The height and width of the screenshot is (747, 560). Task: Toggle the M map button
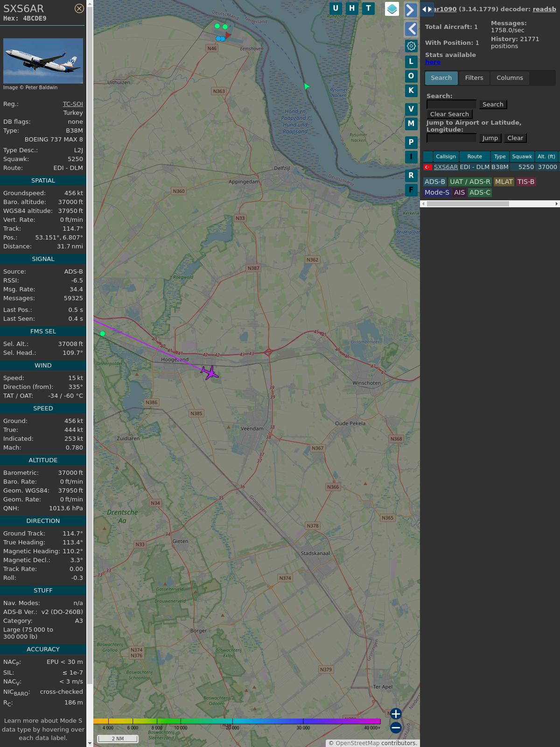[x=411, y=124]
